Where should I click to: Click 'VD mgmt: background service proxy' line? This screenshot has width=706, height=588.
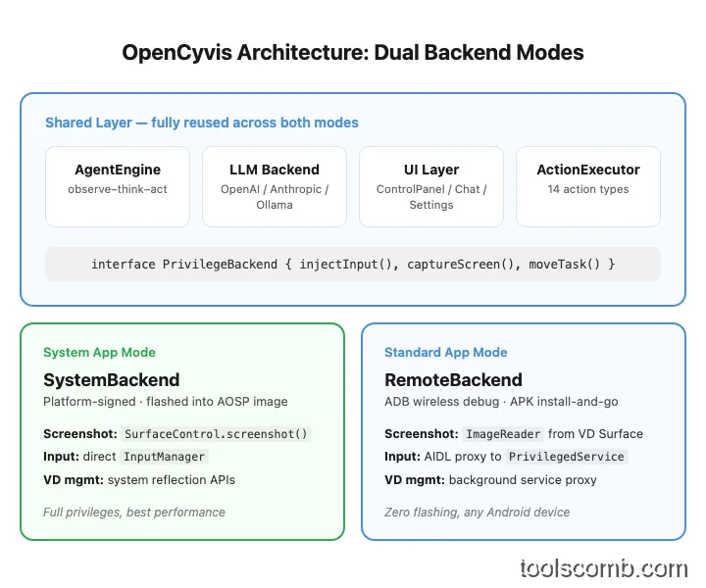point(491,480)
